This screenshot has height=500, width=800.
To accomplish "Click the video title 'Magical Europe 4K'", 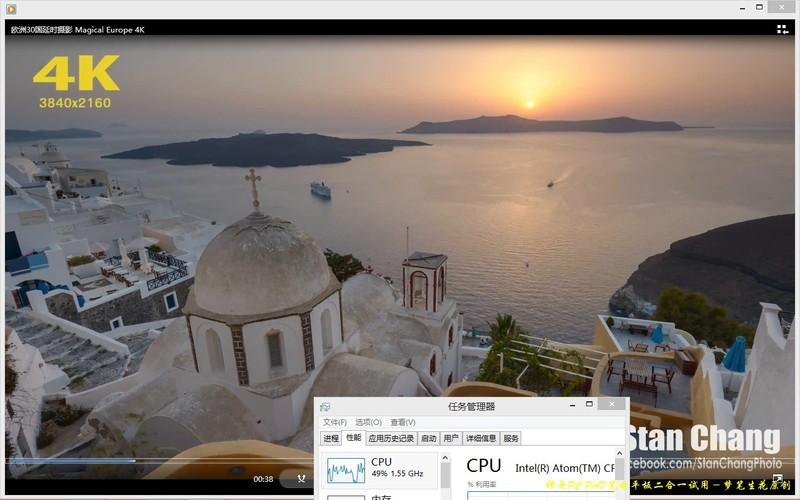I will point(110,30).
